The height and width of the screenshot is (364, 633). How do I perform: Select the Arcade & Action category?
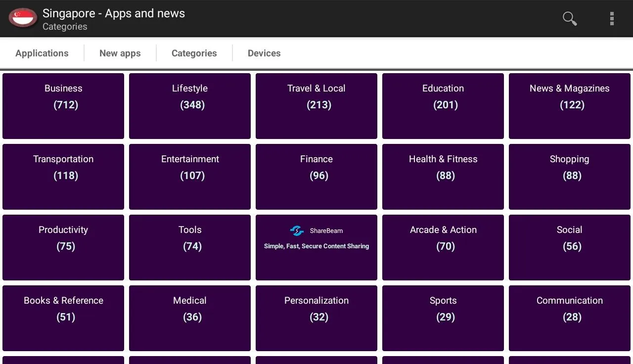443,247
